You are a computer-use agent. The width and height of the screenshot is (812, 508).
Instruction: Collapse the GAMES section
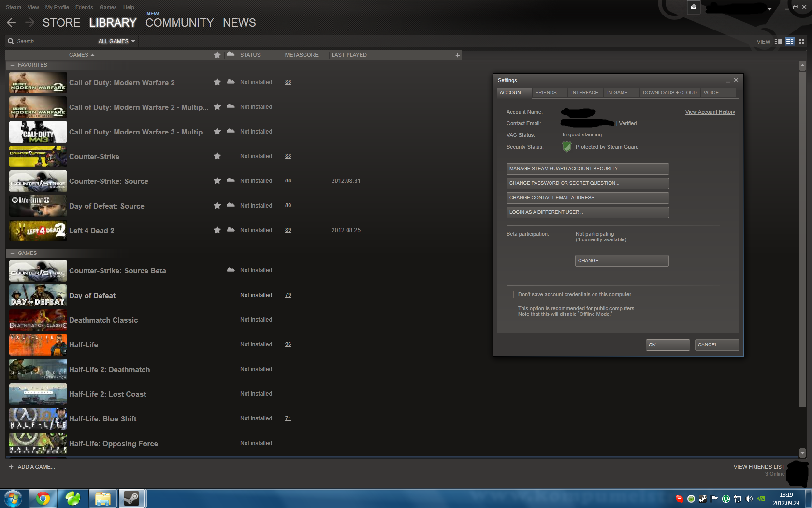point(13,253)
